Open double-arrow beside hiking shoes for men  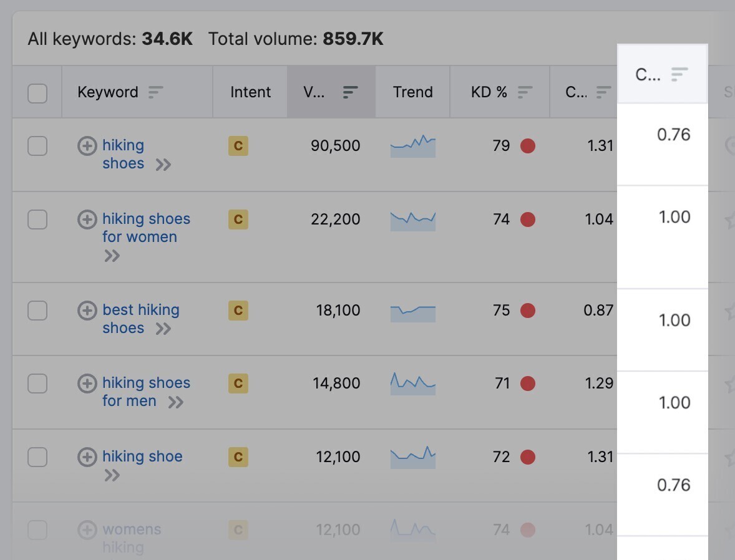click(176, 402)
